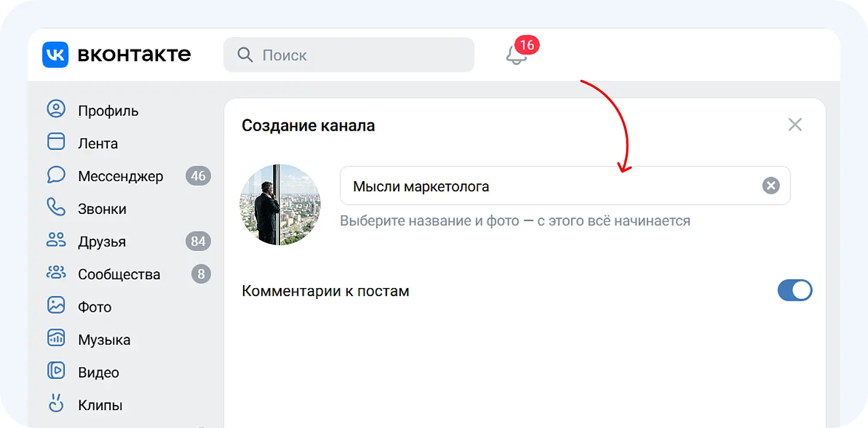
Task: Focus the Поиск search field
Action: pyautogui.click(x=349, y=55)
